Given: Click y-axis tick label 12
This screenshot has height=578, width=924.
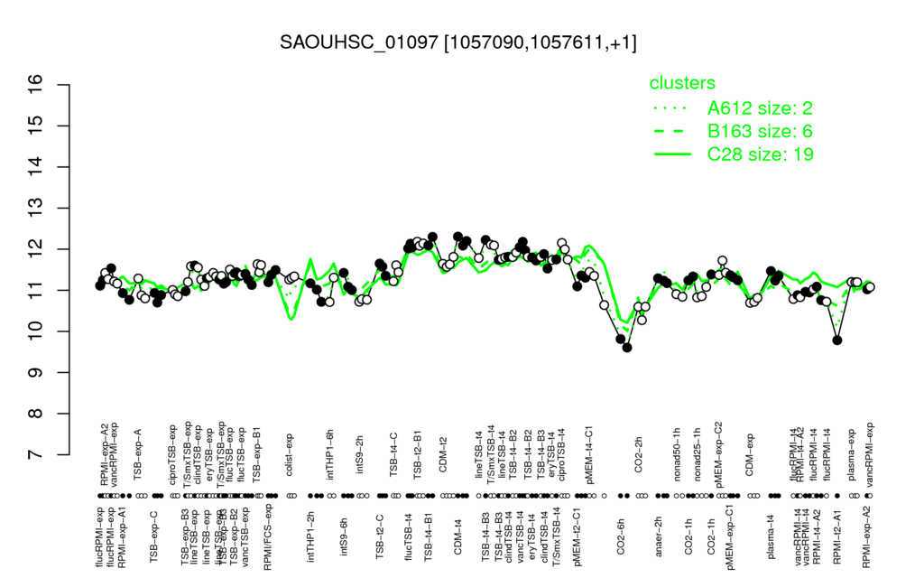Looking at the screenshot, I should [x=35, y=249].
